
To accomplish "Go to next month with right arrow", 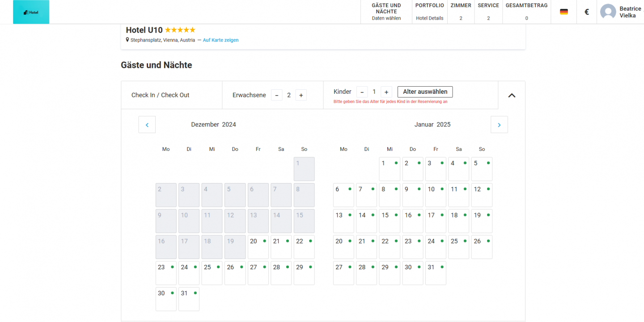I will [499, 125].
